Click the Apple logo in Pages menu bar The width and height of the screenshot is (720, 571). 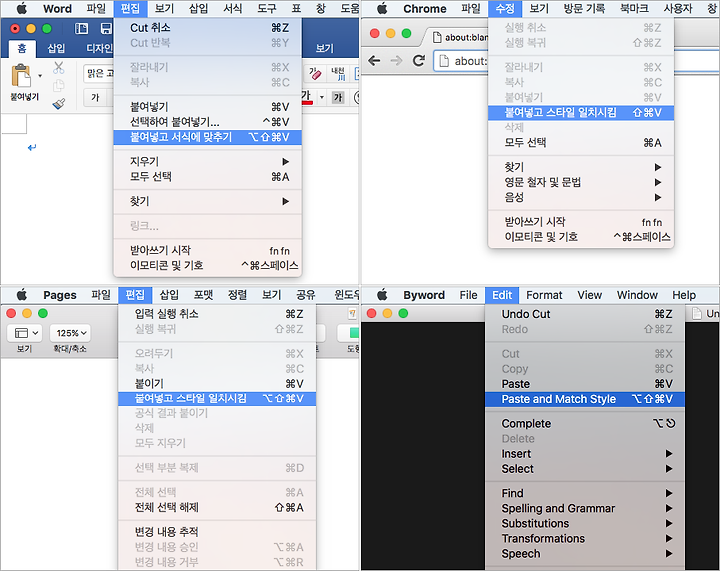coord(21,295)
